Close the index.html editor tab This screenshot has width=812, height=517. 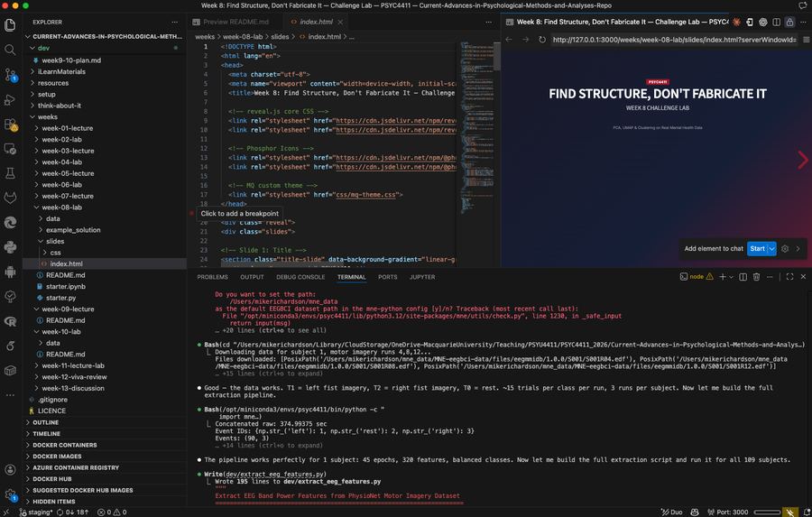(340, 22)
